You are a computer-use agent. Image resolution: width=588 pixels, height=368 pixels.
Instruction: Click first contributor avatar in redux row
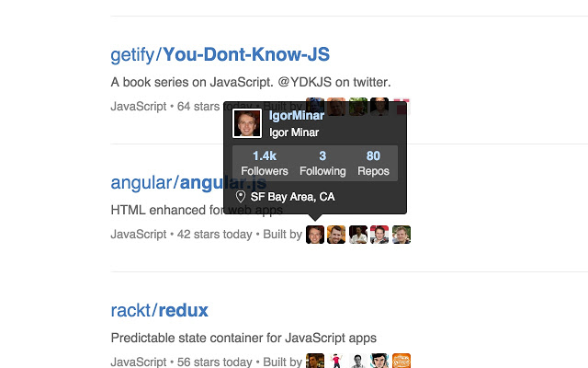[315, 361]
